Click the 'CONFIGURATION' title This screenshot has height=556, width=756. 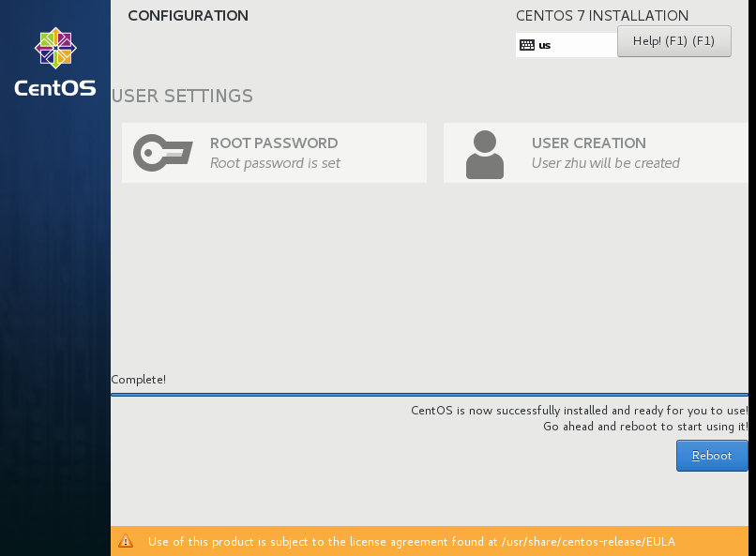pos(188,16)
